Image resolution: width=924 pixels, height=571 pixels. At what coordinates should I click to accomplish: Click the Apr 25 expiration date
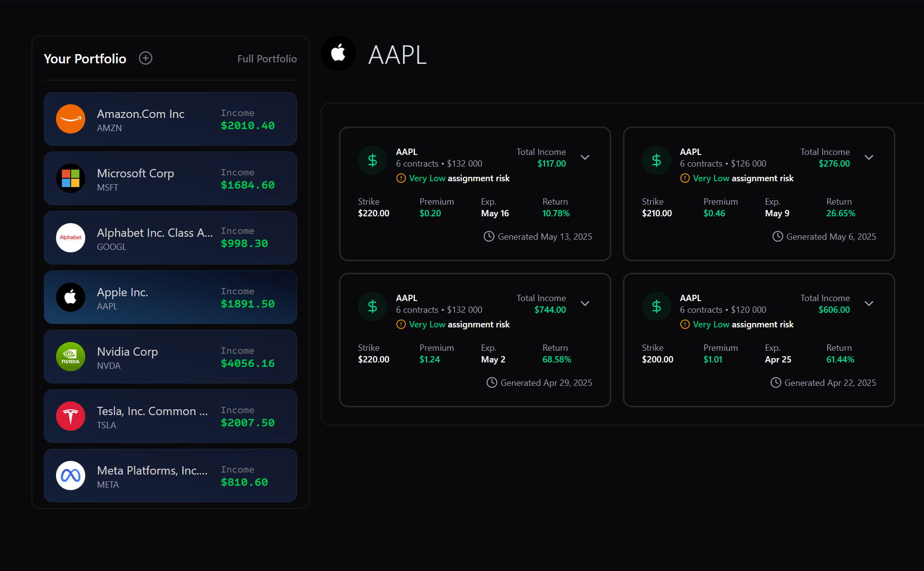pyautogui.click(x=778, y=360)
